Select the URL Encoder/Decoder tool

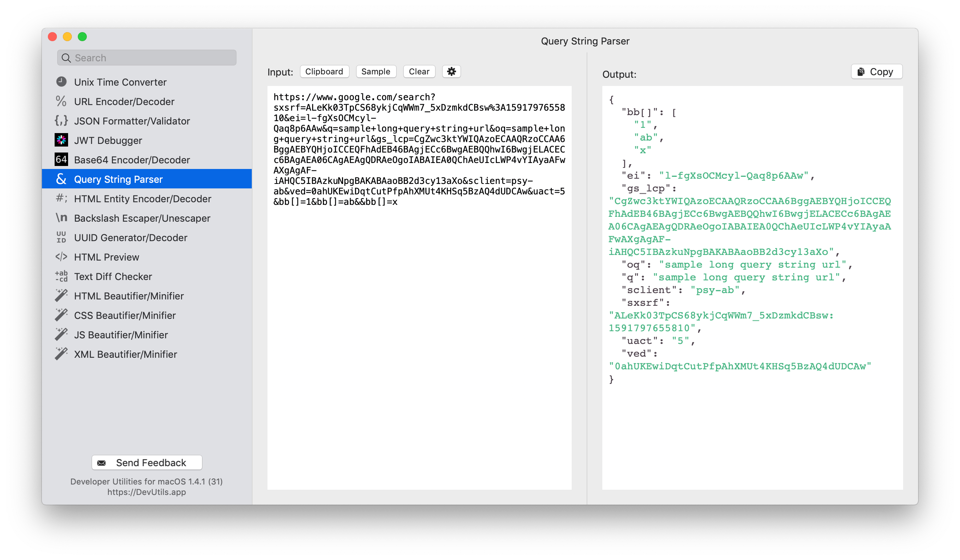[x=124, y=101]
